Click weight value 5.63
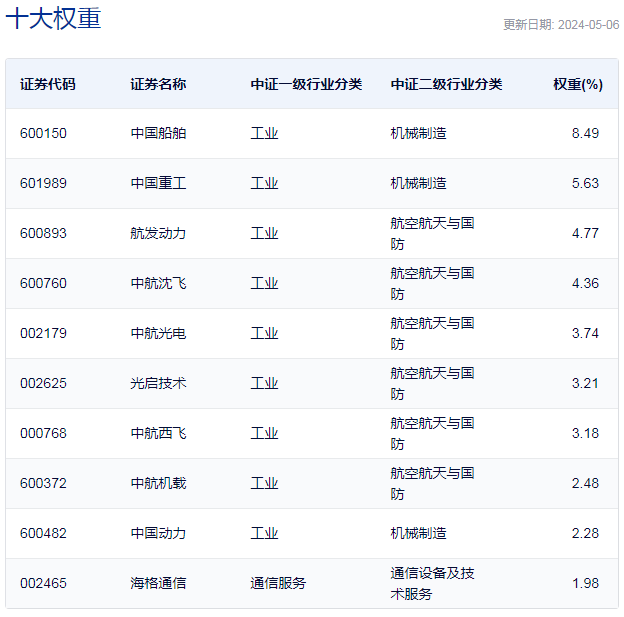This screenshot has height=617, width=624. coord(585,183)
